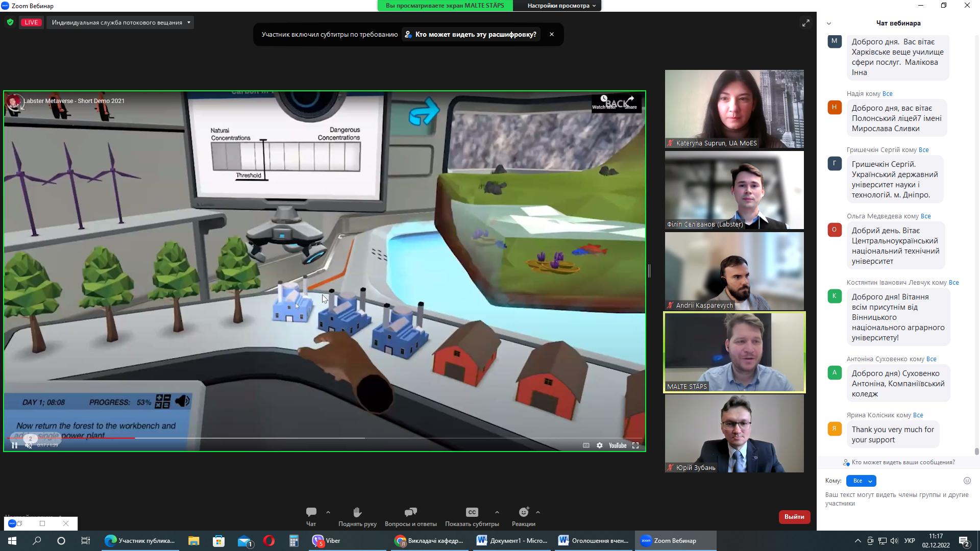Screen dimensions: 980x551
Task: Click the Leave meeting button
Action: pos(794,517)
